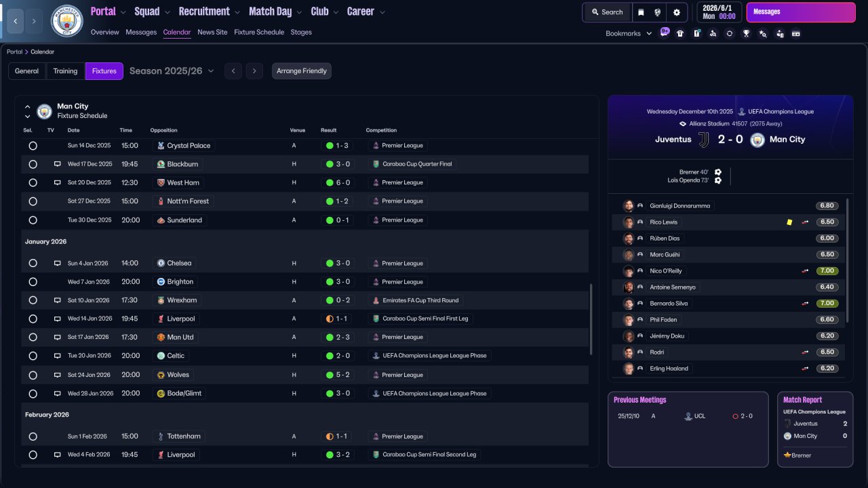Click the Arrange Friendly button
868x488 pixels.
[x=302, y=71]
